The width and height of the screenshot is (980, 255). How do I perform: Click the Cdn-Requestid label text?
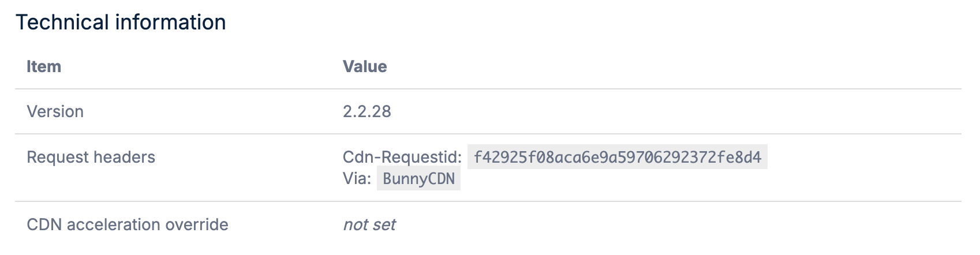coord(402,157)
